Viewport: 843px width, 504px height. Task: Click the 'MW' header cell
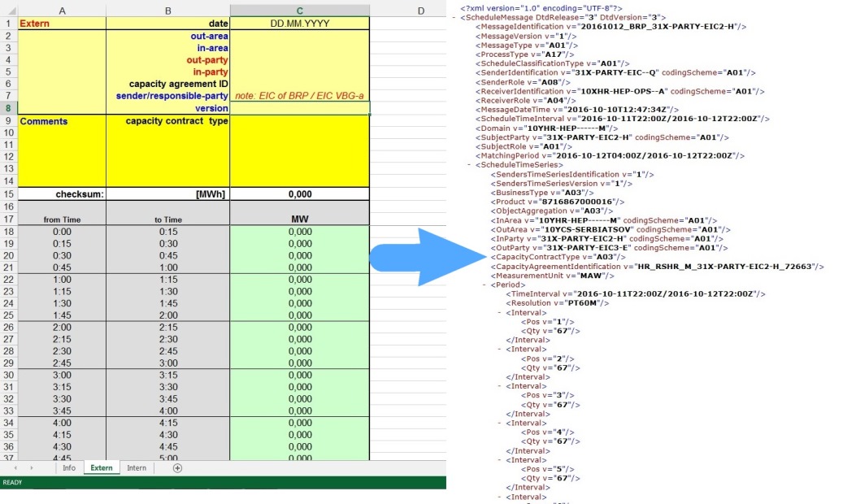(x=299, y=219)
